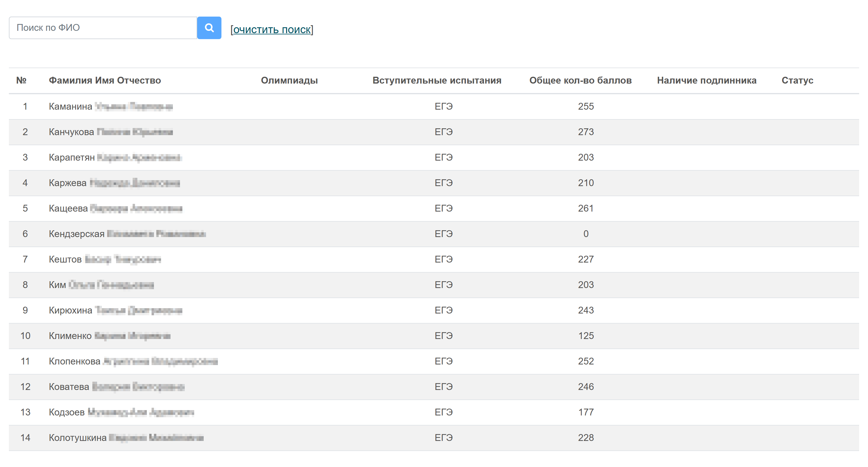Viewport: 868px width, 467px height.
Task: Click row number 5 of Кащеева
Action: coord(25,208)
